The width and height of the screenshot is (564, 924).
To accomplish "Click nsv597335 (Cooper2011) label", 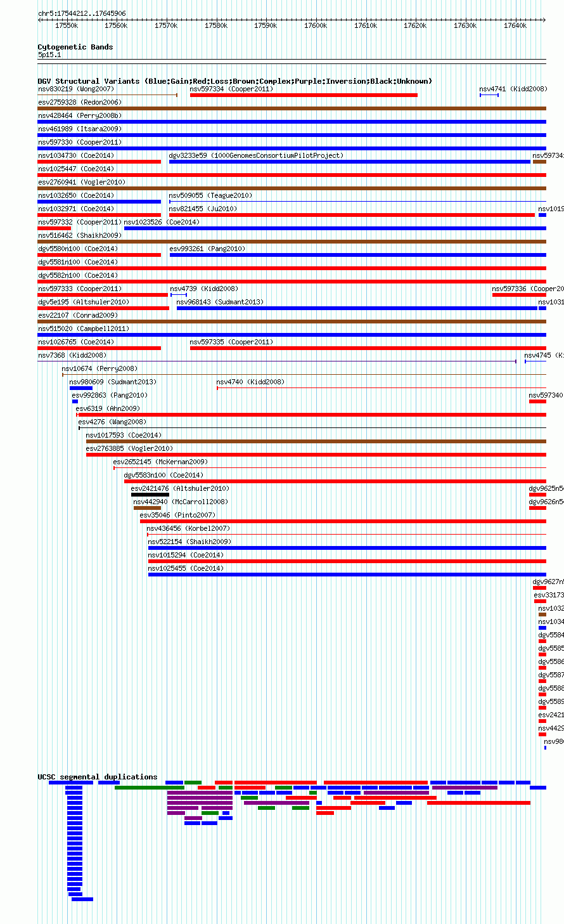I will pyautogui.click(x=231, y=342).
